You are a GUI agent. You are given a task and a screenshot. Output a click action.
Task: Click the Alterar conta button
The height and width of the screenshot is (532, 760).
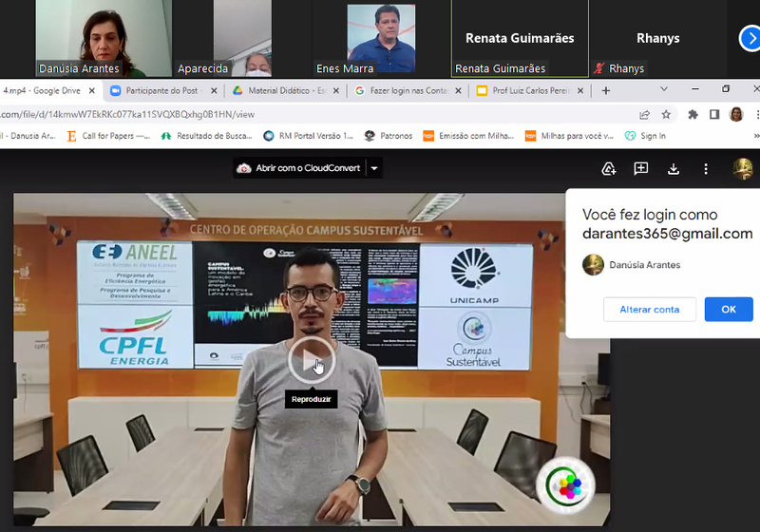[x=650, y=310]
